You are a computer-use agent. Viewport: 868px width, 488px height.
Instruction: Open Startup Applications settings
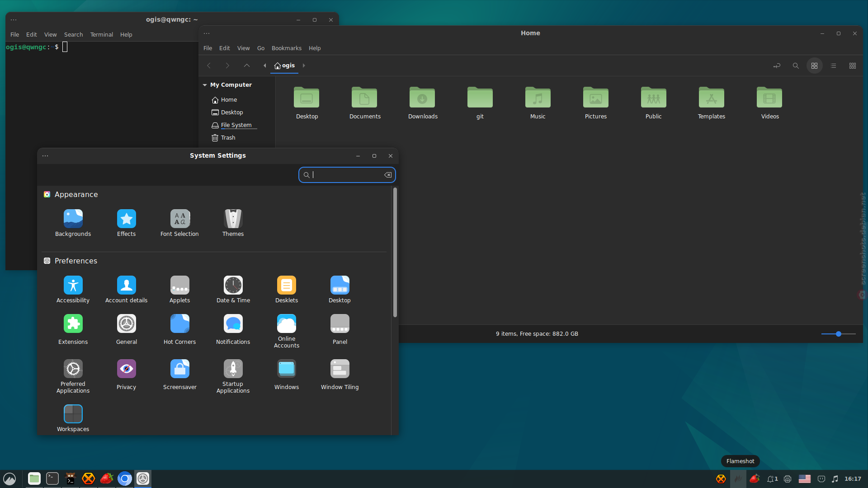233,376
